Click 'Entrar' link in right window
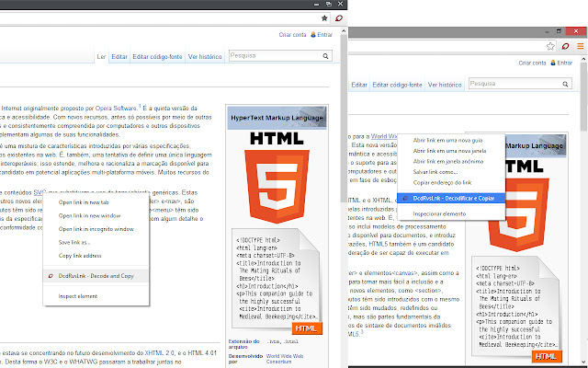588x368 pixels. (x=565, y=63)
